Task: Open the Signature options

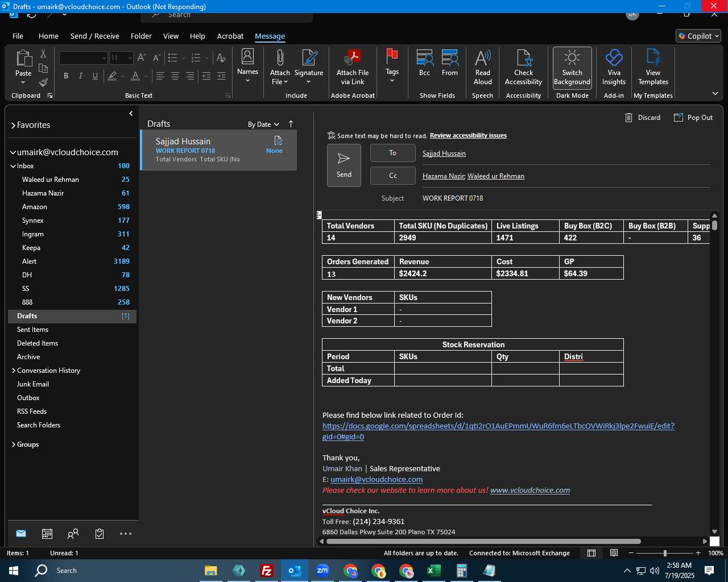Action: [309, 67]
